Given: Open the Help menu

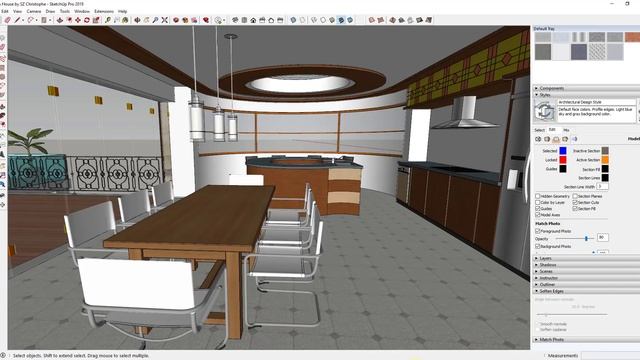Looking at the screenshot, I should [122, 11].
